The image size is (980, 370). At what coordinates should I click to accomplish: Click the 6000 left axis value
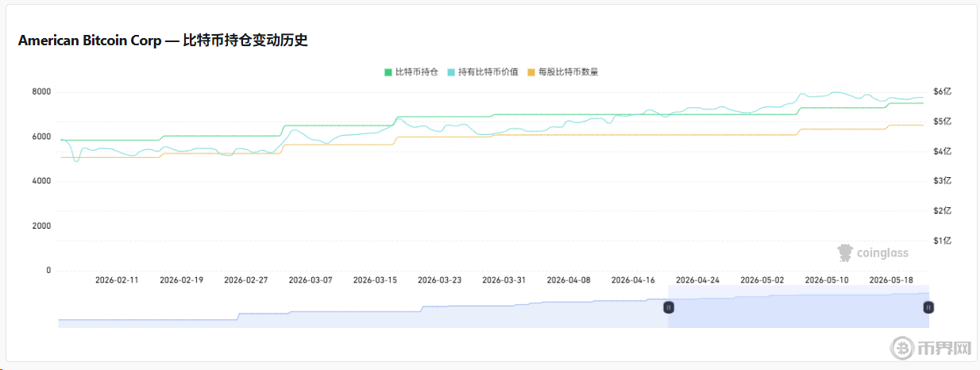[x=41, y=137]
